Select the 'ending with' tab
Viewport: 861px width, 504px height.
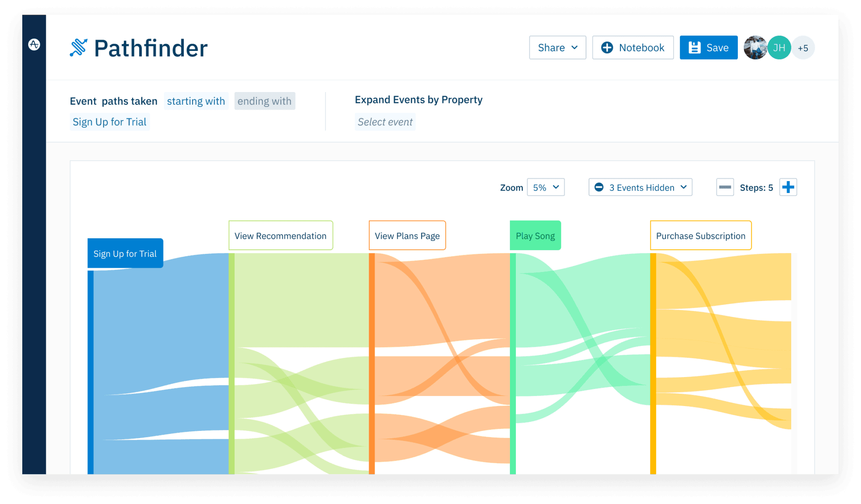coord(265,100)
